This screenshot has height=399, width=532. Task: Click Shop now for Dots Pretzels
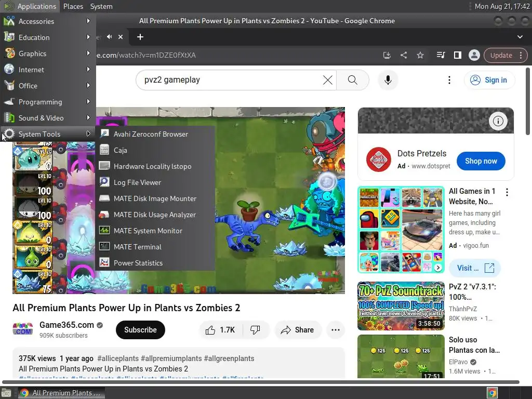click(481, 161)
